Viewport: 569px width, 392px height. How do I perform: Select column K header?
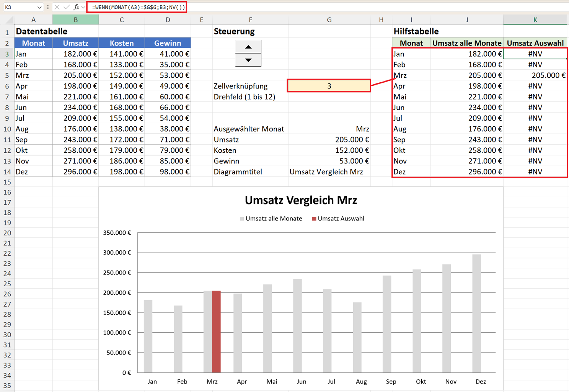(x=535, y=20)
